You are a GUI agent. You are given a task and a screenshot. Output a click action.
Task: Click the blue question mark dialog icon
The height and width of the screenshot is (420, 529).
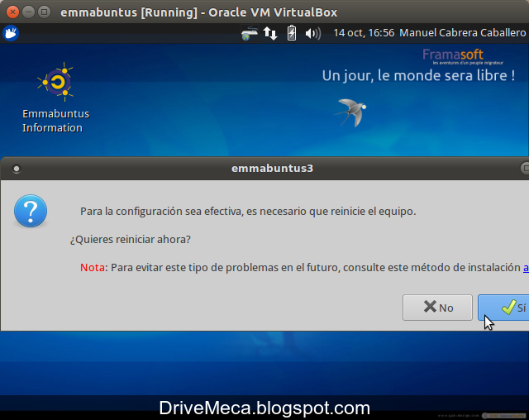31,211
